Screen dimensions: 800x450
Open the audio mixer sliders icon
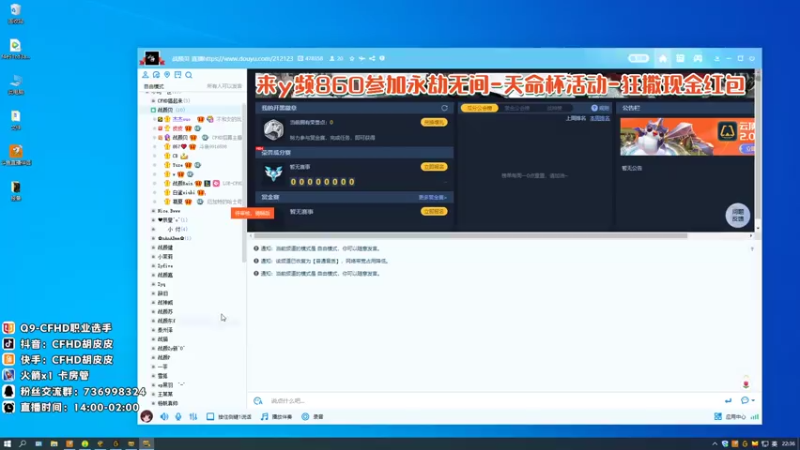point(193,416)
